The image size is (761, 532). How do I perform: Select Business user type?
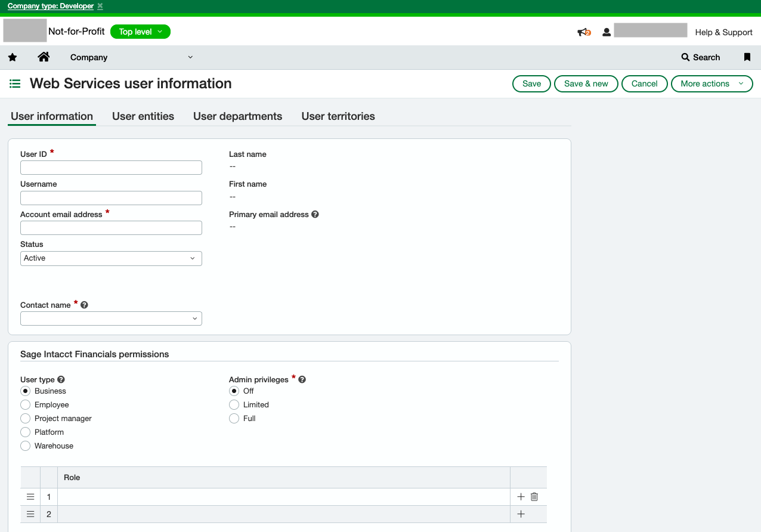click(x=25, y=391)
